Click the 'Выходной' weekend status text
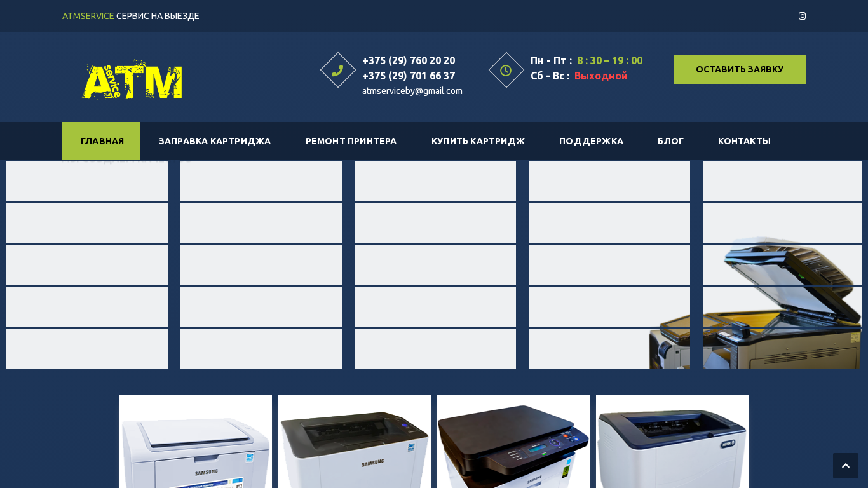The image size is (868, 488). (x=601, y=76)
